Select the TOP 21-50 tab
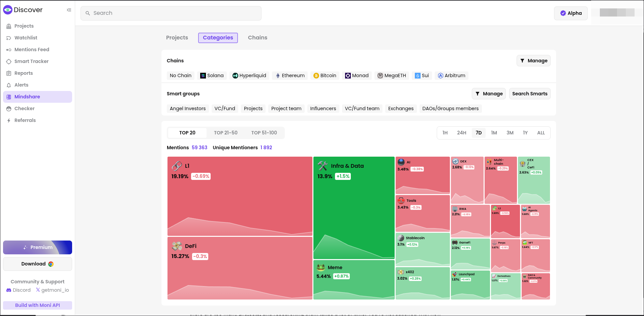The width and height of the screenshot is (644, 316). coord(225,133)
